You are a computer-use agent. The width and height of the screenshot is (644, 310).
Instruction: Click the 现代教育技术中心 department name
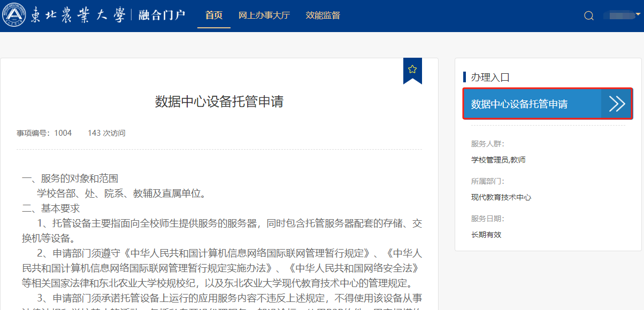point(501,197)
